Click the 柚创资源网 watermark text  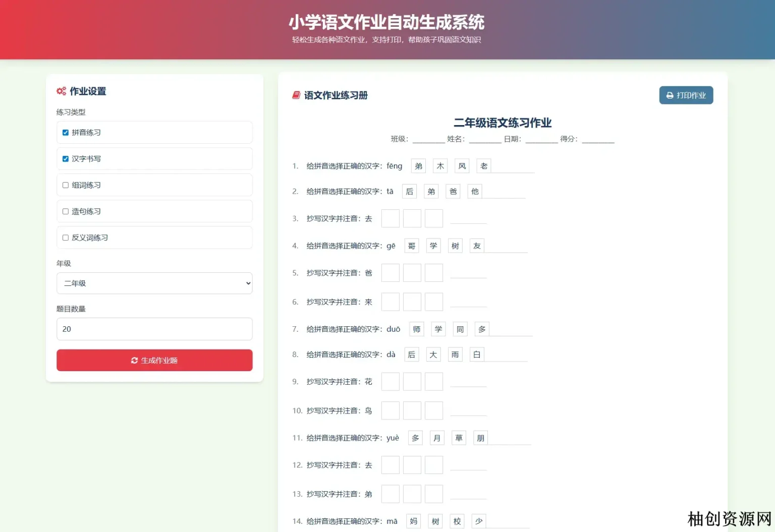click(728, 519)
